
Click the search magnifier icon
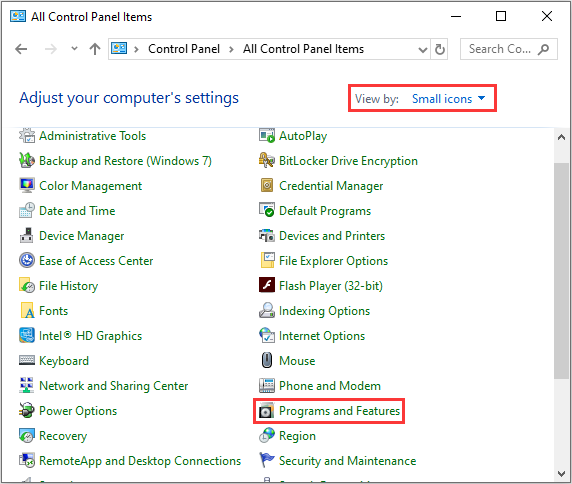click(x=543, y=49)
